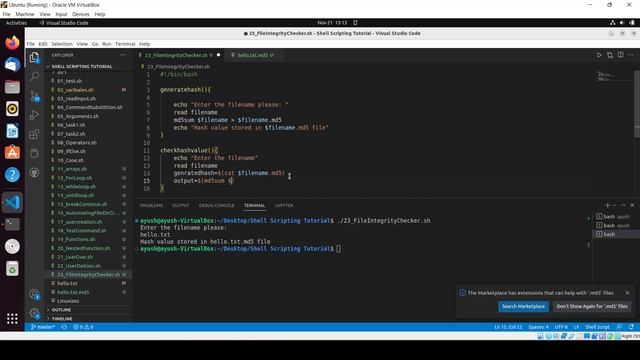The width and height of the screenshot is (640, 360).
Task: Open LibreOffice Writer from dock
Action: [12, 131]
